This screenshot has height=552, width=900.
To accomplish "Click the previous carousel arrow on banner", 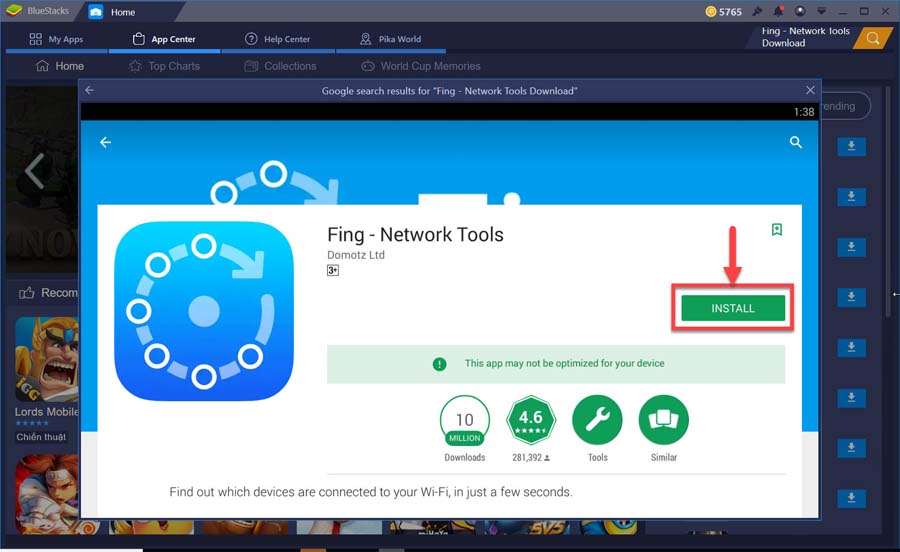I will [34, 171].
